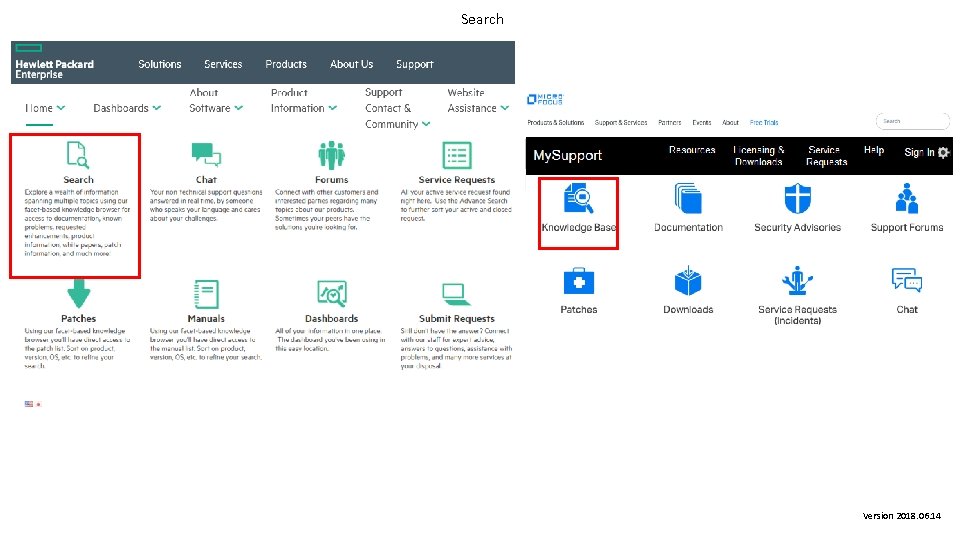Open Service Requests menu in MySupport bar
960x540 pixels.
coord(827,156)
